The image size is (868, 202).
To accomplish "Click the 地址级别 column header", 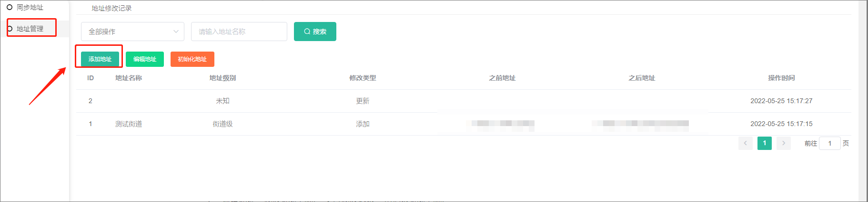I will coord(222,78).
